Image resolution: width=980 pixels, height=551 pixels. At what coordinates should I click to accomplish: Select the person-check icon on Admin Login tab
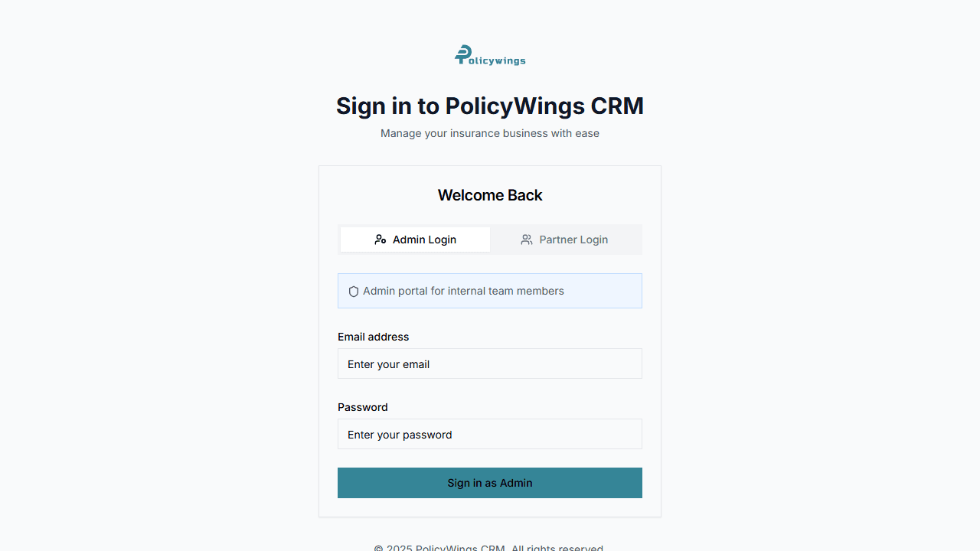(x=381, y=239)
